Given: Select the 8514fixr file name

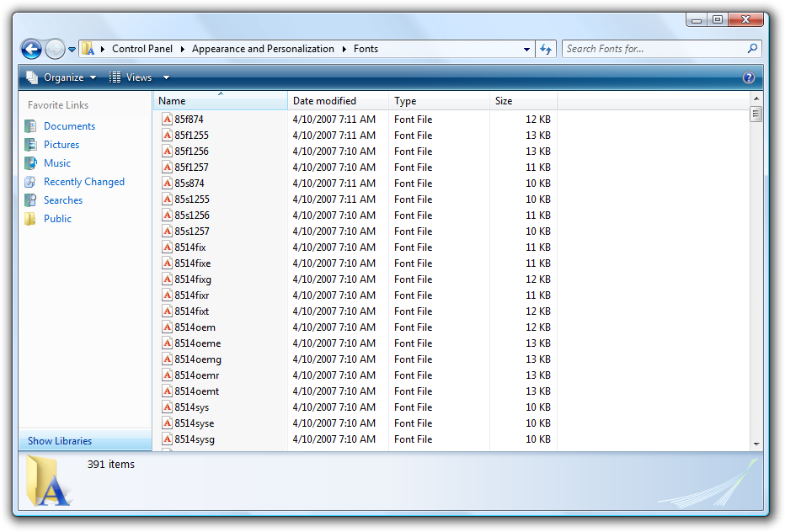Looking at the screenshot, I should [x=192, y=295].
